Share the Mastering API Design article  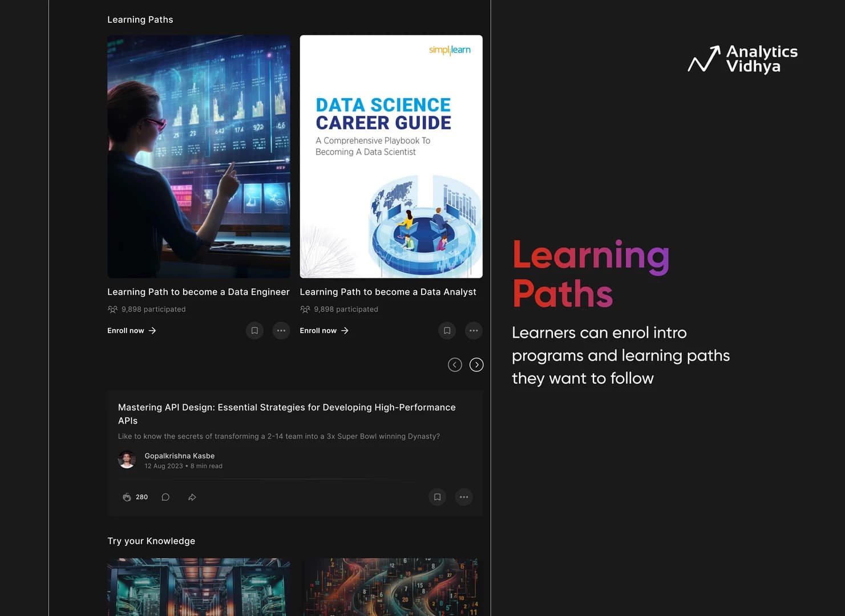pyautogui.click(x=192, y=497)
